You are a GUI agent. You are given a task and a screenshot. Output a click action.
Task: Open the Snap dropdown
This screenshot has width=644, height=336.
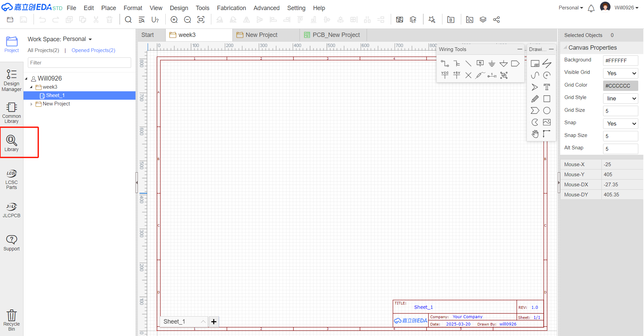[621, 124]
